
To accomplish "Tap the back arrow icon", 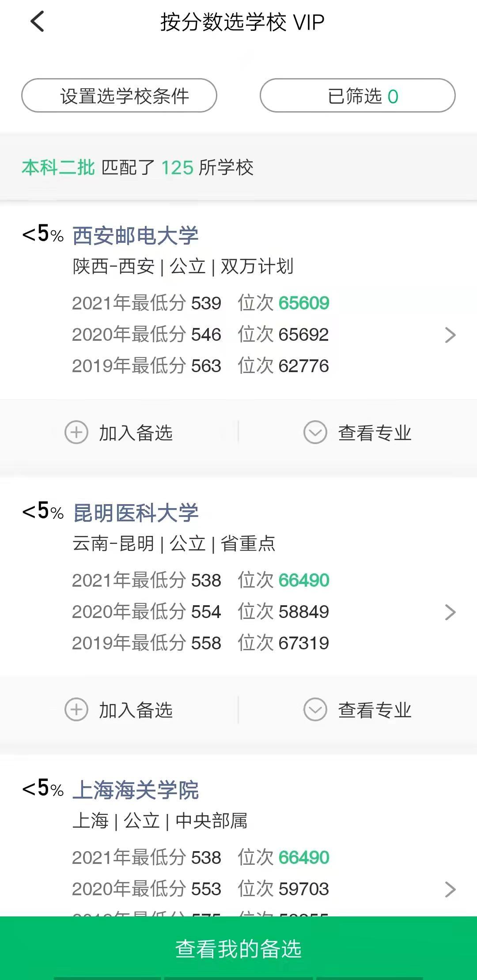I will pos(38,22).
